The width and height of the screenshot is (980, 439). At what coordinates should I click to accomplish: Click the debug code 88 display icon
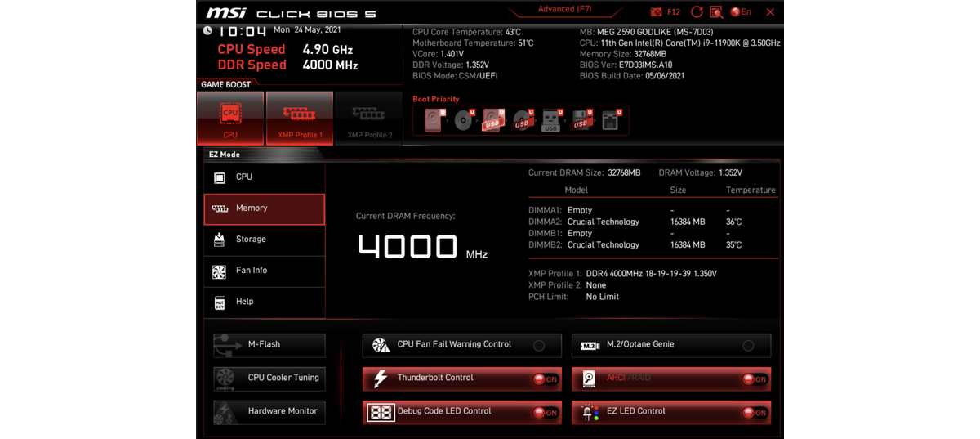click(x=381, y=413)
